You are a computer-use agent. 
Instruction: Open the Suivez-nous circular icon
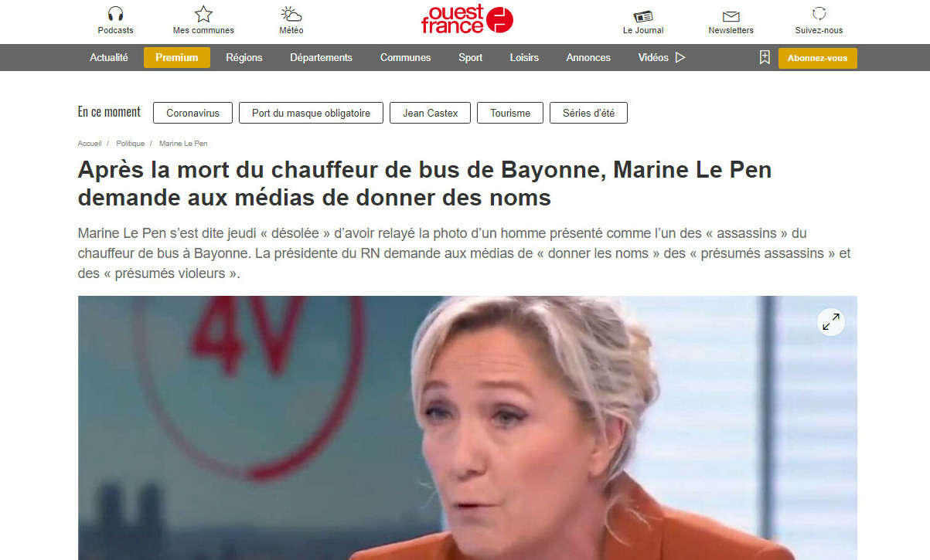[819, 13]
